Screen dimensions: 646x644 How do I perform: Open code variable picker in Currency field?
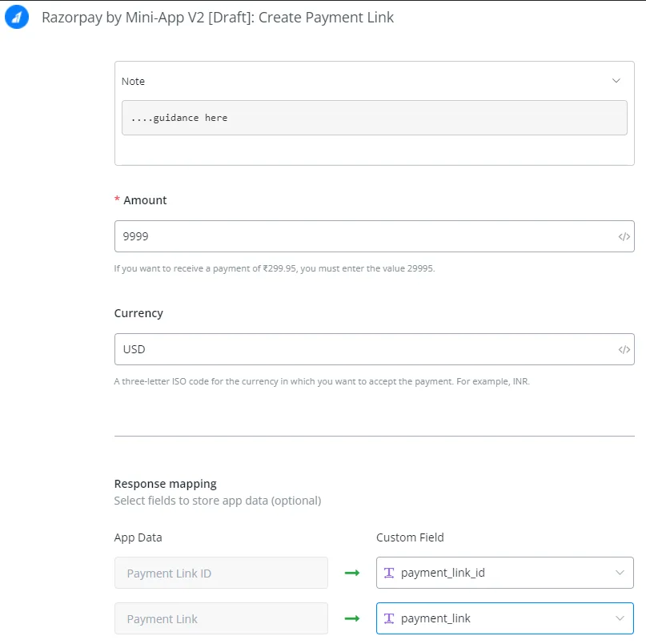624,349
